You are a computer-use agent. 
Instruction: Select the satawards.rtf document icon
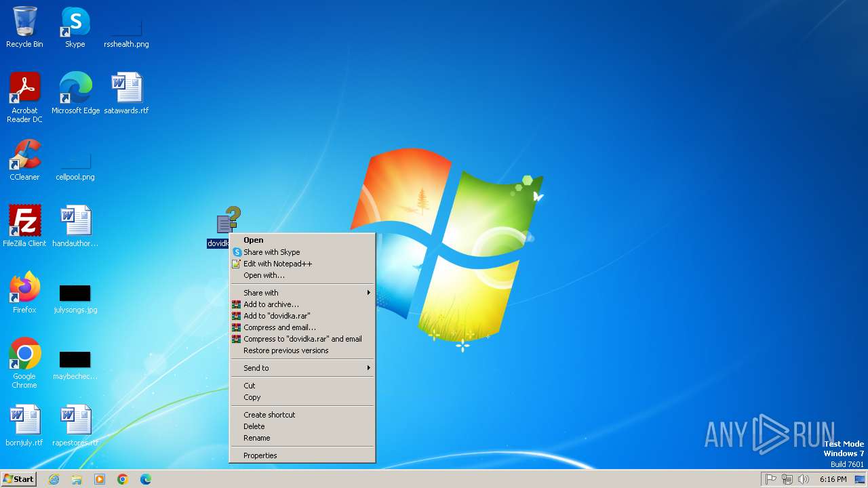pyautogui.click(x=126, y=94)
